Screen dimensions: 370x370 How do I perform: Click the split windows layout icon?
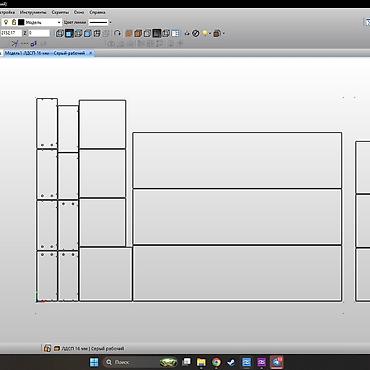click(175, 33)
